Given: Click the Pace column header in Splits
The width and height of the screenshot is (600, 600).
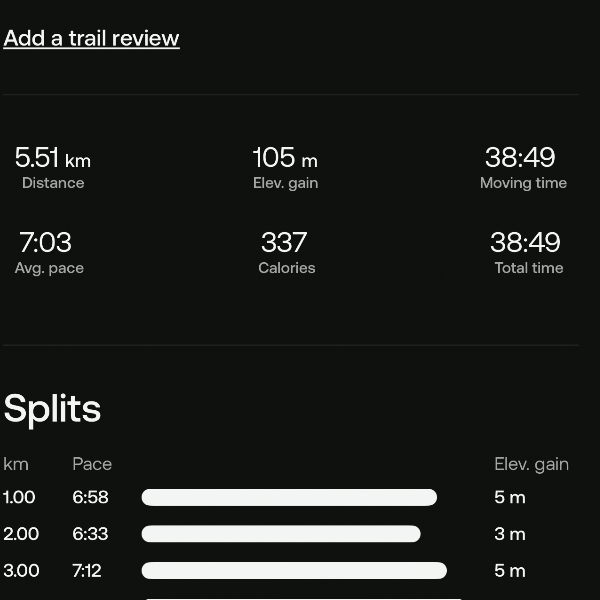Looking at the screenshot, I should click(92, 464).
